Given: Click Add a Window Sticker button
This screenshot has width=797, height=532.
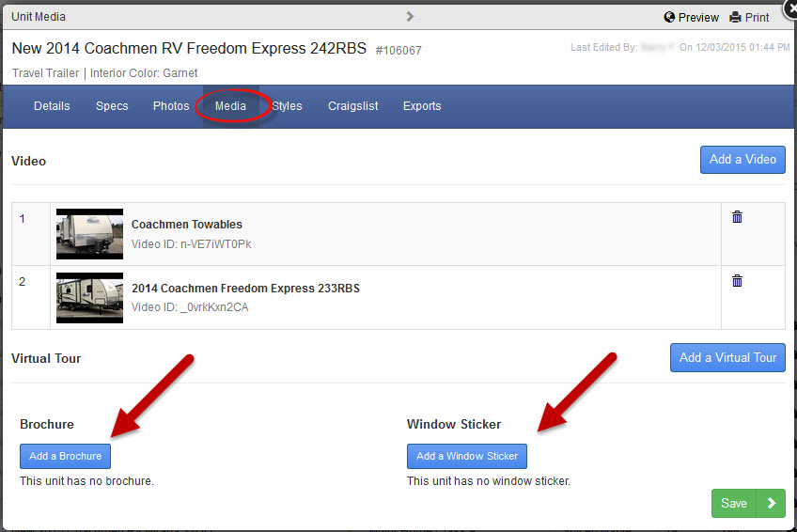Looking at the screenshot, I should coord(467,456).
